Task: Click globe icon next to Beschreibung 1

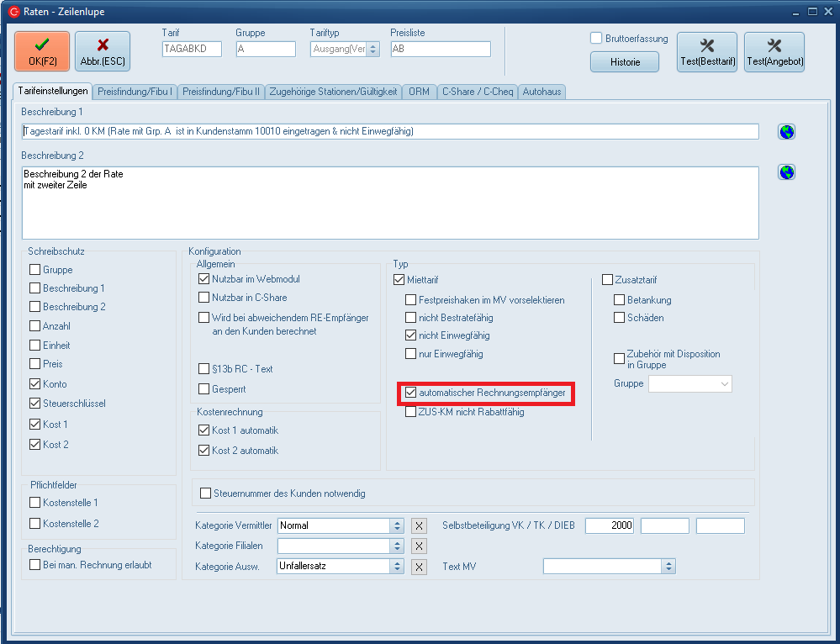Action: (786, 132)
